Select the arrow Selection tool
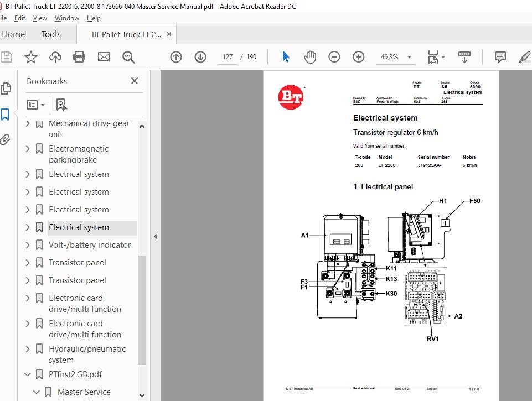The height and width of the screenshot is (401, 532). tap(286, 57)
